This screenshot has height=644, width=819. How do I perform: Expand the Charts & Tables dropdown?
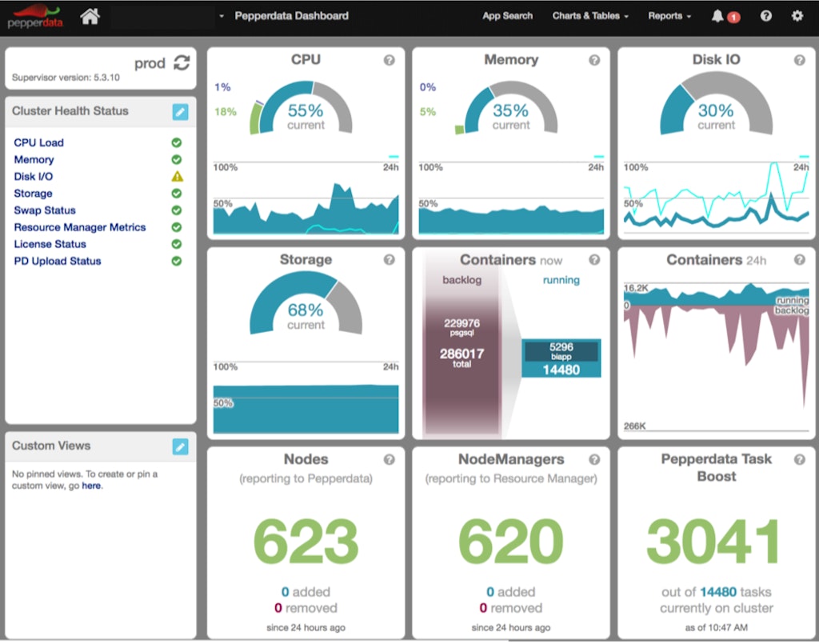tap(590, 16)
